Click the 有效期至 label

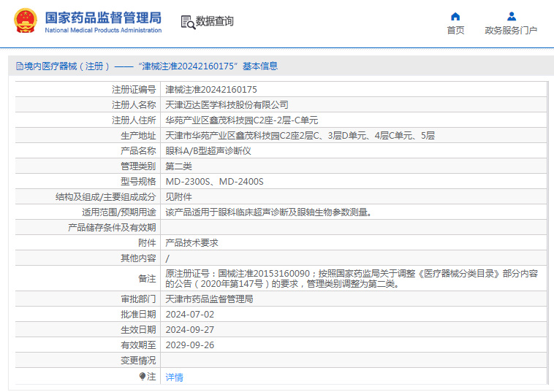click(x=138, y=345)
